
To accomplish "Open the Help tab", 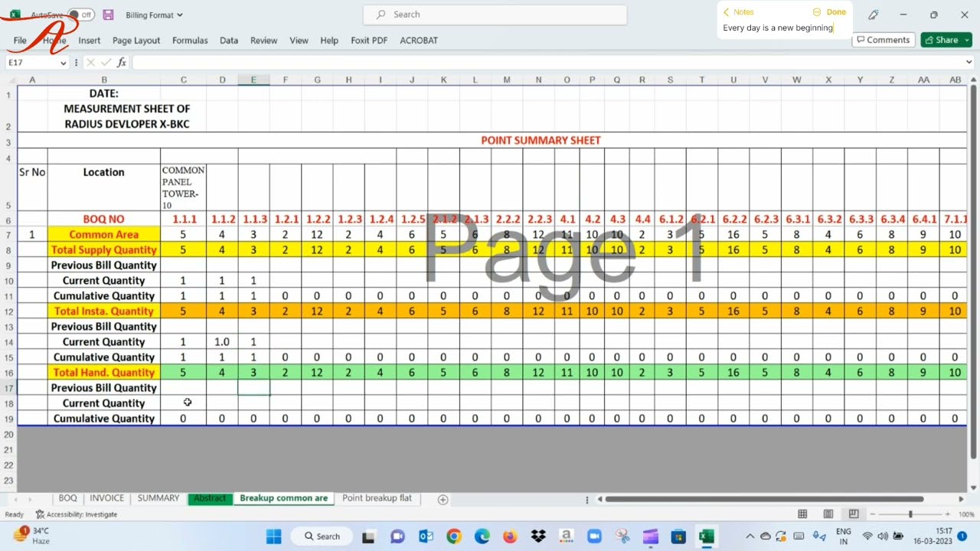I will 329,41.
